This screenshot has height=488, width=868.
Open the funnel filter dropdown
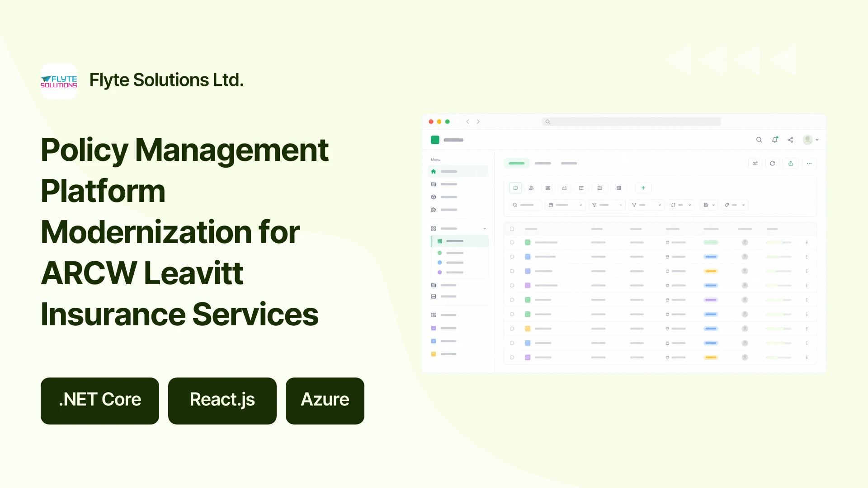point(607,205)
